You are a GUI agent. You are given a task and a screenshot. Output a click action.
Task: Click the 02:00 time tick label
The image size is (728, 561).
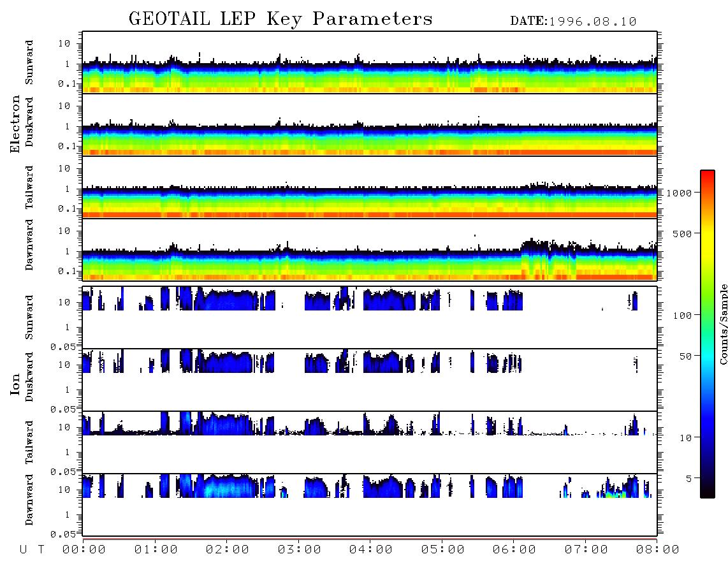(228, 550)
